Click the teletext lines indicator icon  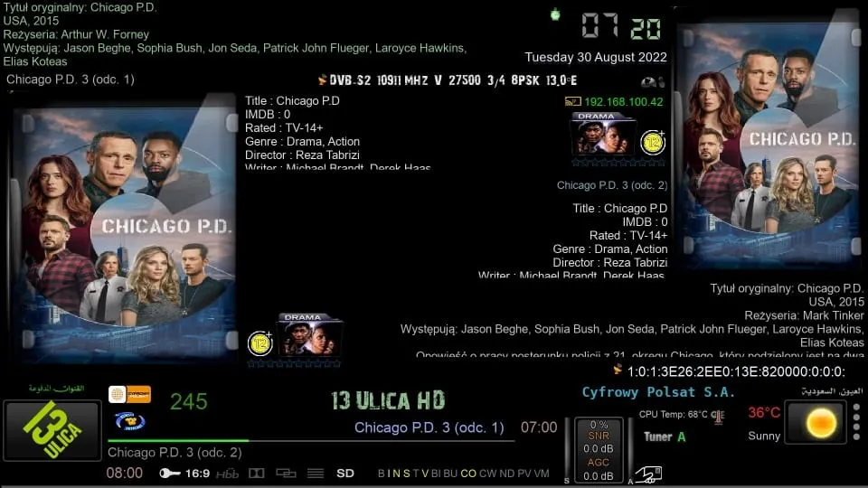point(316,474)
